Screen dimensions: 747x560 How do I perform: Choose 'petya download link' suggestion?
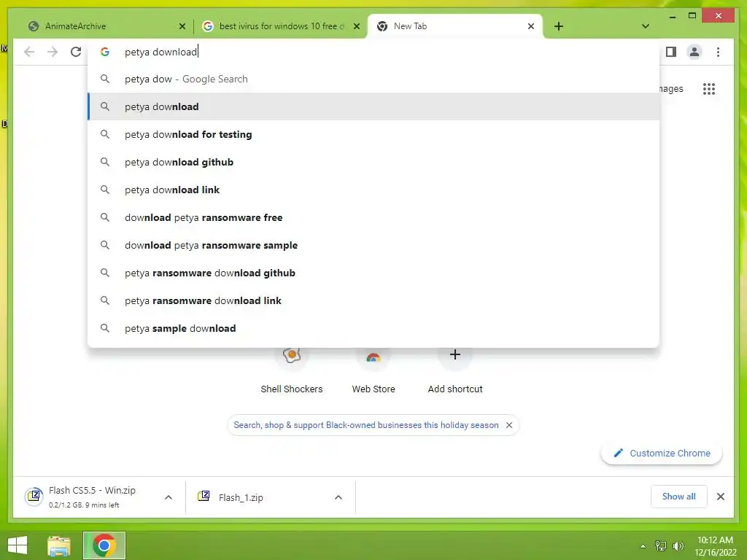point(373,190)
